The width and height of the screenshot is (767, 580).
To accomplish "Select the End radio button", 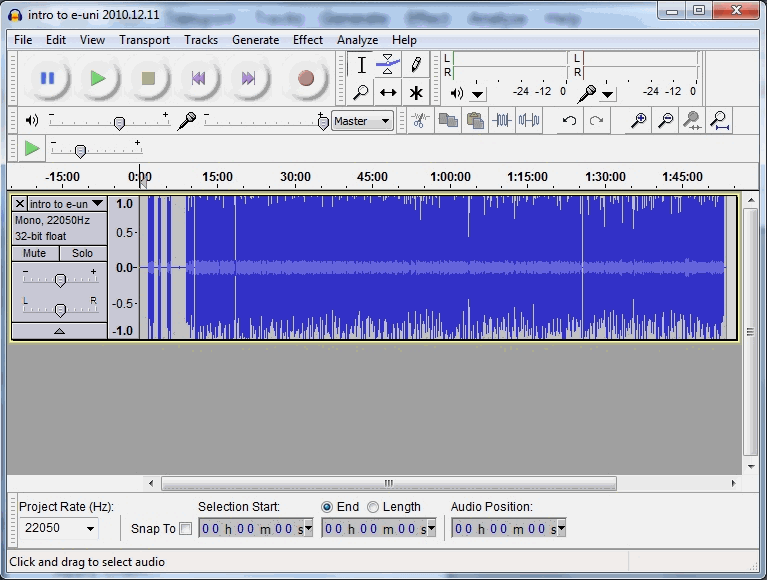I will [326, 507].
